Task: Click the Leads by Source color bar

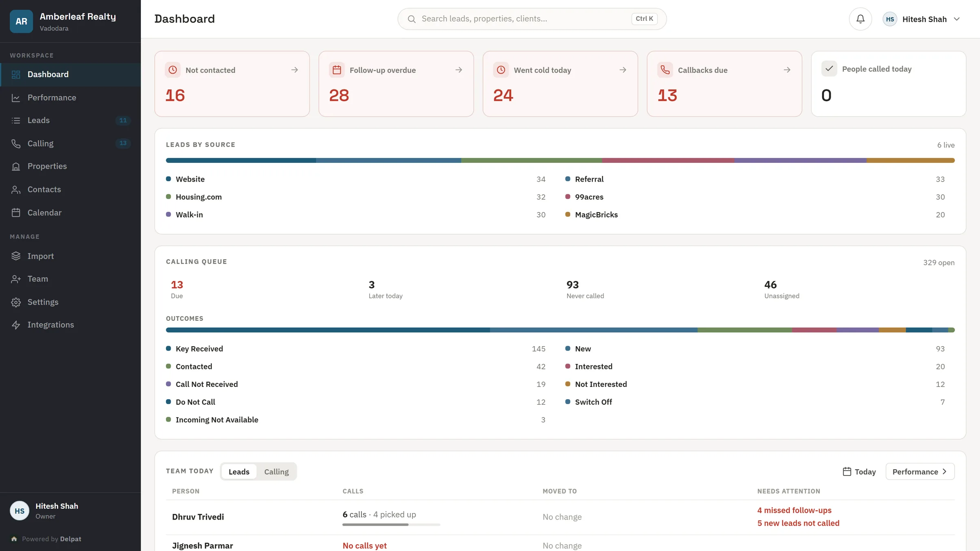Action: (x=560, y=160)
